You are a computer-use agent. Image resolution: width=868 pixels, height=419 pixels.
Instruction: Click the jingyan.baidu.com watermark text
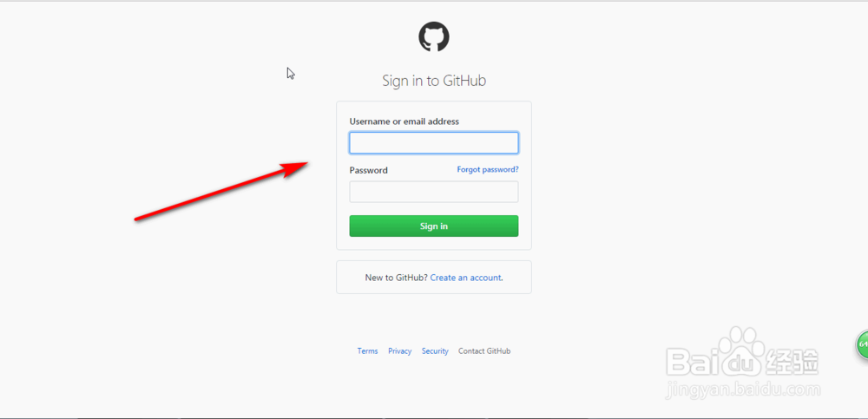743,390
